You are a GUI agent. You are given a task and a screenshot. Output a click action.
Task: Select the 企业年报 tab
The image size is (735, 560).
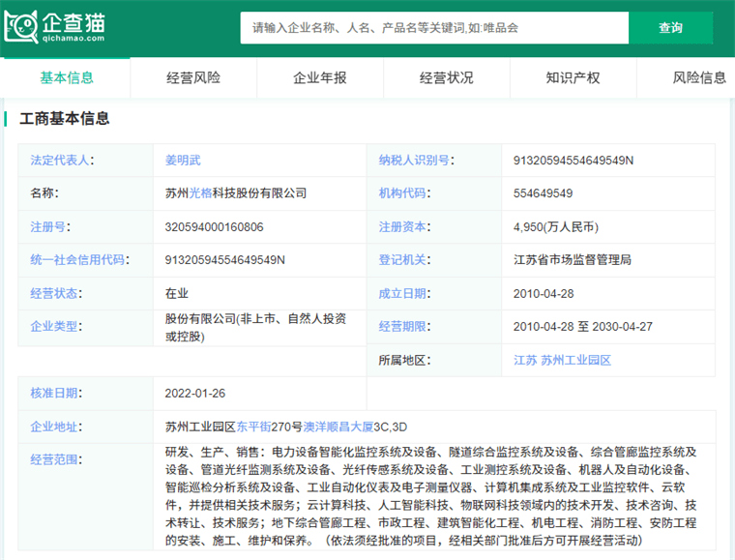[320, 77]
